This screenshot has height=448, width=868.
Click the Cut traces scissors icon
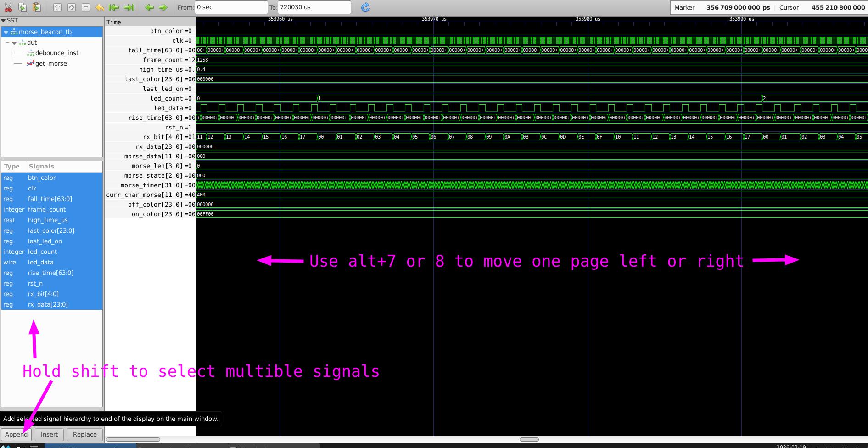tap(8, 7)
